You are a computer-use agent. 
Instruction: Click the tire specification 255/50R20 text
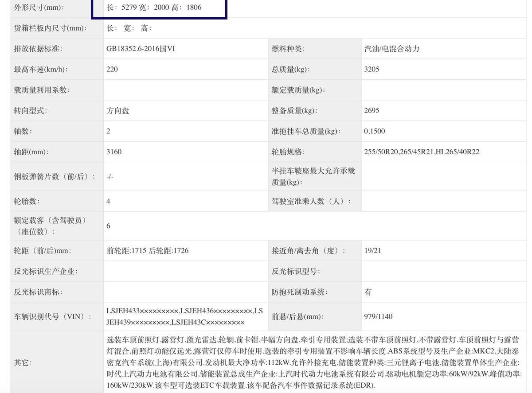point(381,152)
